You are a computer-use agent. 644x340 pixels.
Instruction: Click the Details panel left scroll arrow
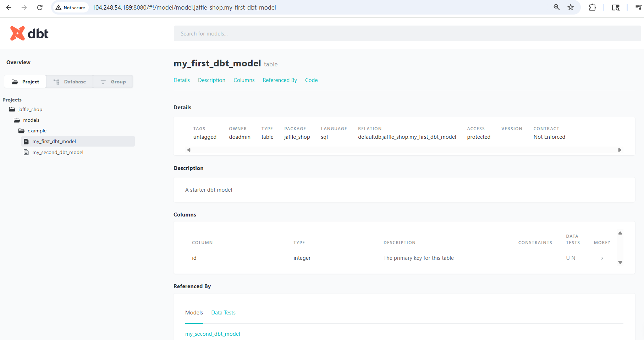coord(189,150)
